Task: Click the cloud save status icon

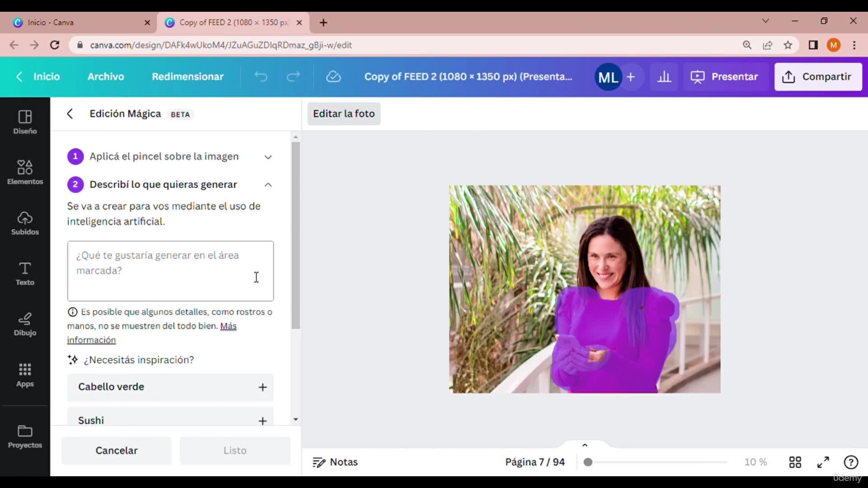Action: click(x=334, y=77)
